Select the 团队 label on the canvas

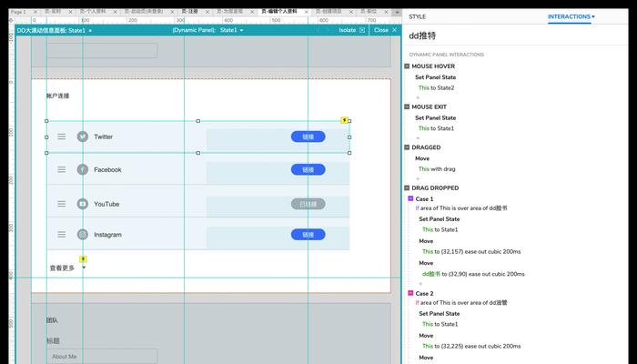[x=52, y=320]
